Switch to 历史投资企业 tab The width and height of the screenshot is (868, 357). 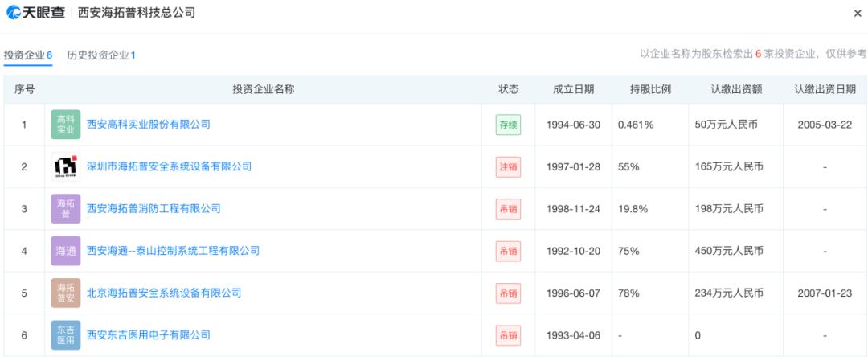101,55
